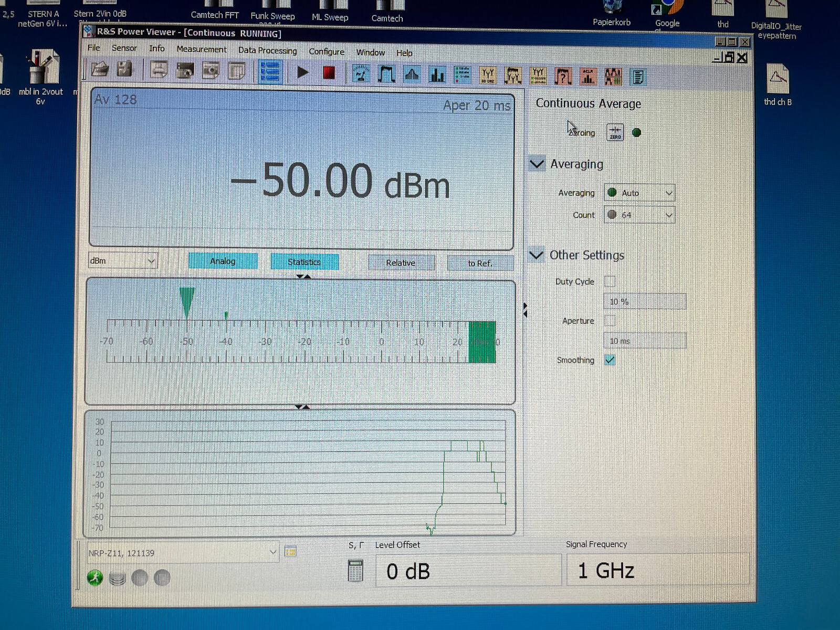Viewport: 840px width, 630px height.
Task: Click the green zeroing status indicator
Action: coord(637,132)
